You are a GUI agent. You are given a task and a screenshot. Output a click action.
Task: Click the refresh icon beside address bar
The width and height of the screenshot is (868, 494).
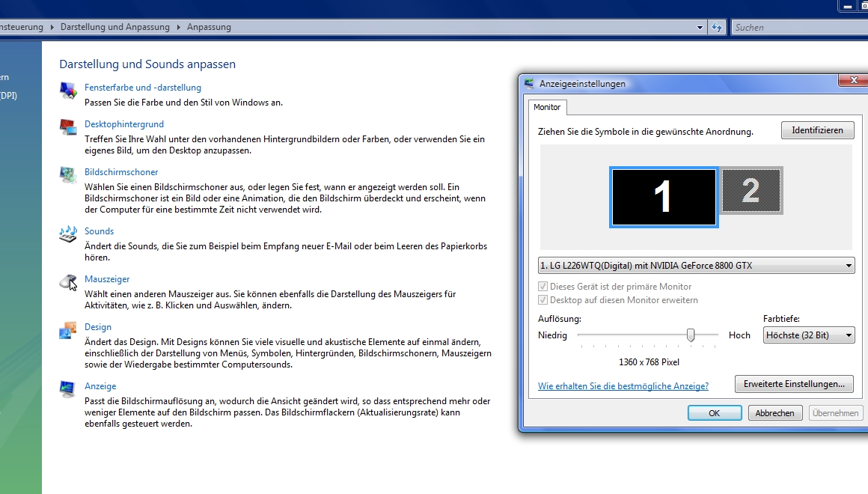click(717, 28)
